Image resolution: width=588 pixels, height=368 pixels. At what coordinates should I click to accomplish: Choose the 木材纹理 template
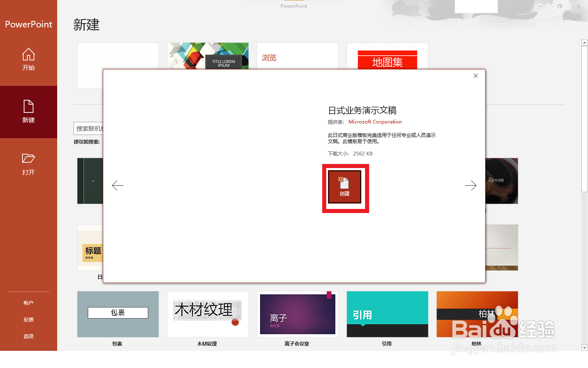coord(208,314)
